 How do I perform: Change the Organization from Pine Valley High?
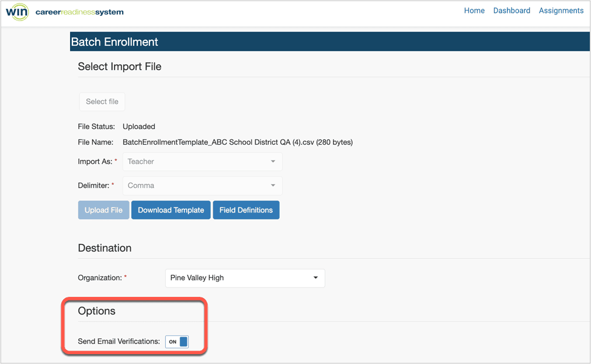point(244,278)
